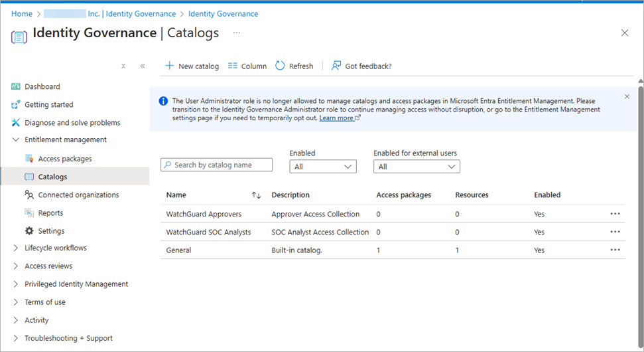Expand Privileged Identity Management section
Screen dimensions: 644x352
click(17, 284)
